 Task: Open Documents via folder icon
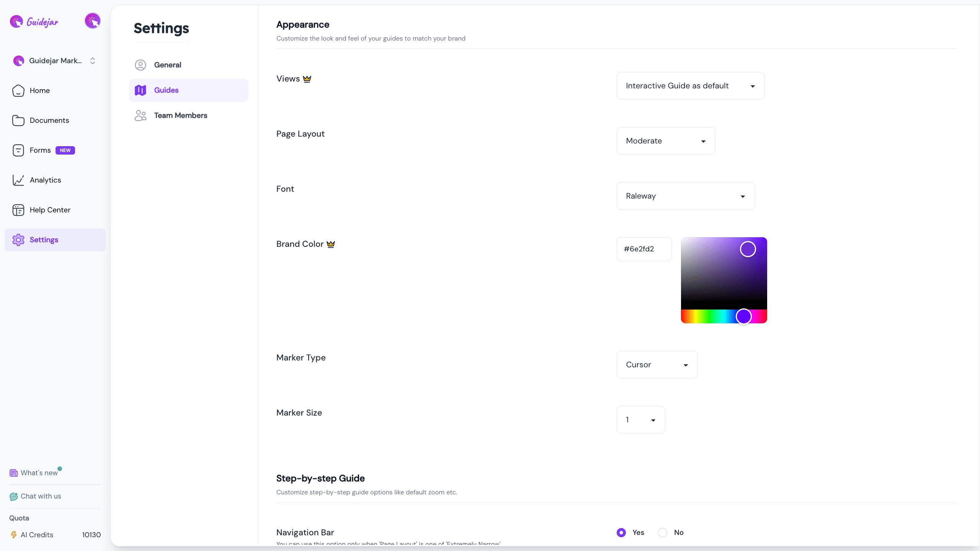coord(18,121)
